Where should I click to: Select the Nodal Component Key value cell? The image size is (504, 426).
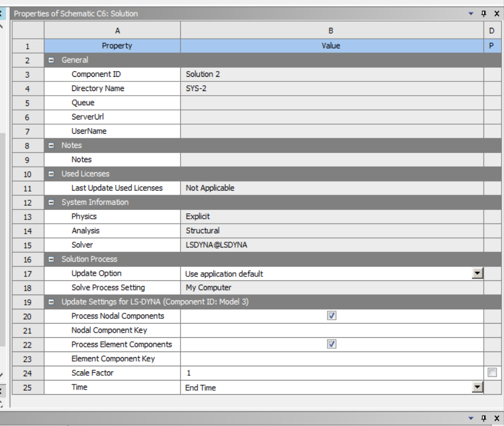pyautogui.click(x=331, y=330)
